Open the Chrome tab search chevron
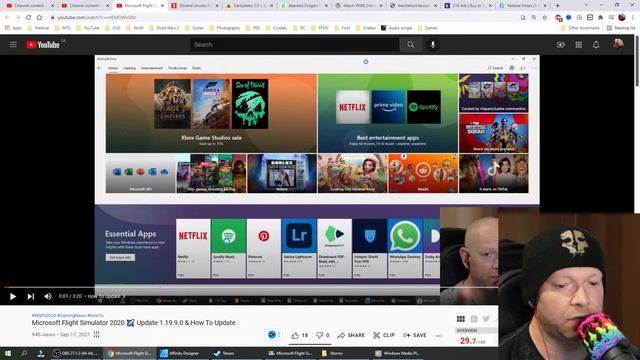 click(x=586, y=5)
